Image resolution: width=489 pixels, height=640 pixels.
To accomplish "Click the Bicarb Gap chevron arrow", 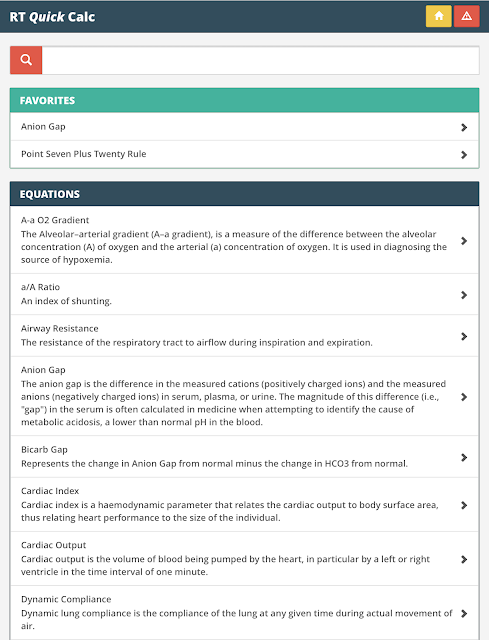I will 464,458.
